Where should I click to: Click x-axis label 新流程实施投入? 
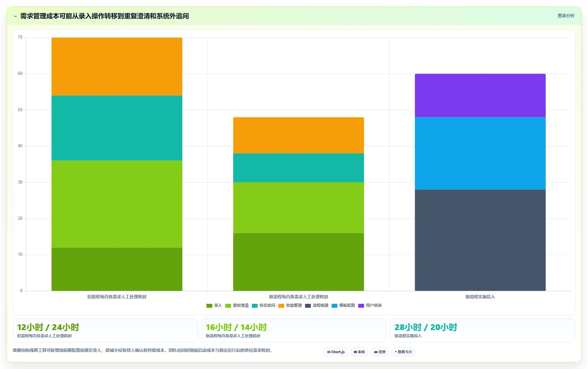click(x=480, y=297)
